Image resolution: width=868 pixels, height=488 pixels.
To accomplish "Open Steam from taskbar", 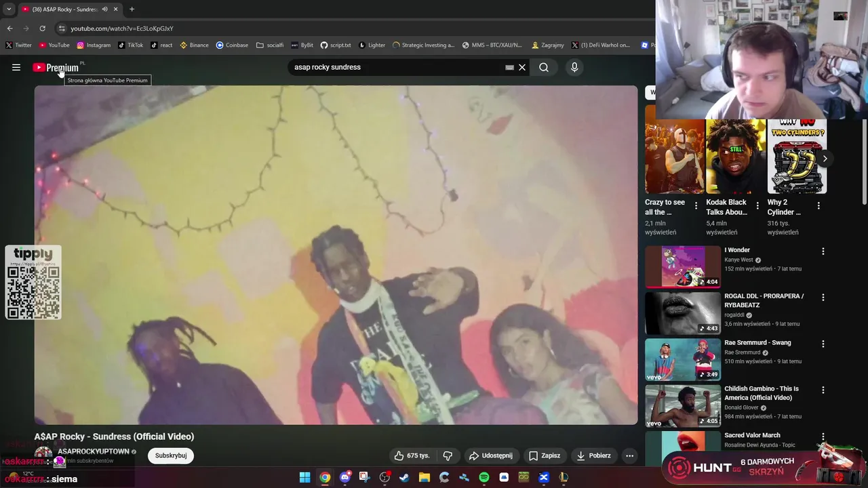I will pos(404,478).
